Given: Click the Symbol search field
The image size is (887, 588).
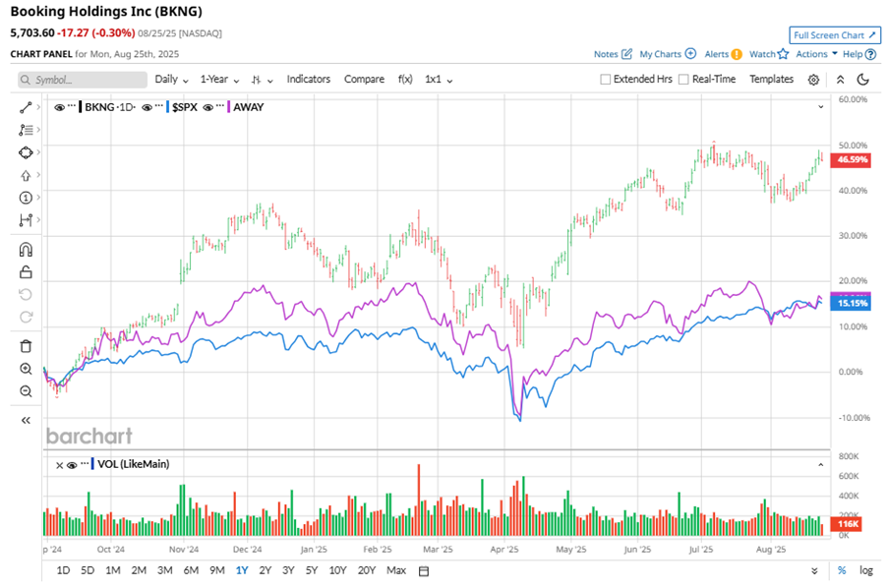Looking at the screenshot, I should [x=82, y=80].
